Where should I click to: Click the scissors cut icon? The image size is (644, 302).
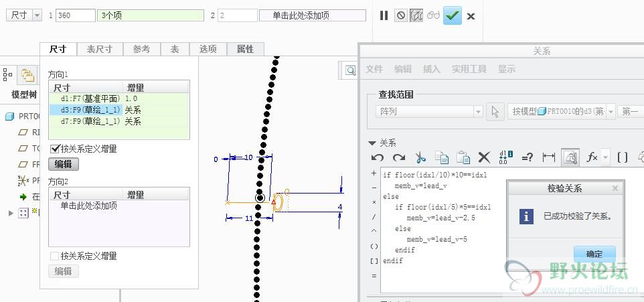(x=420, y=157)
